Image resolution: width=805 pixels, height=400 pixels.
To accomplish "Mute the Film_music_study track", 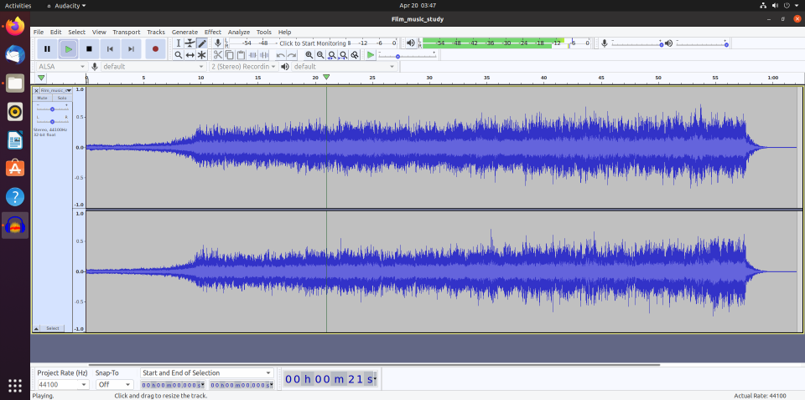I will 43,98.
